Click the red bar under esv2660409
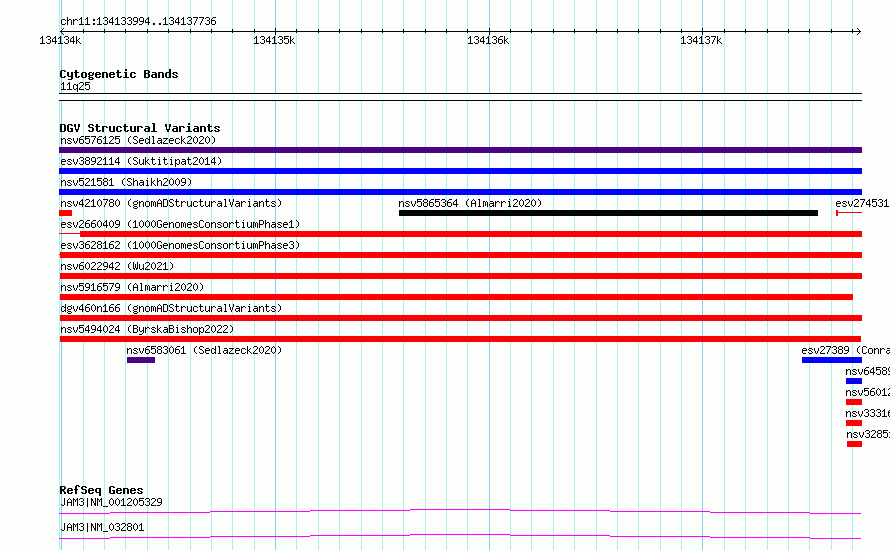Image resolution: width=890 pixels, height=550 pixels. pyautogui.click(x=471, y=234)
